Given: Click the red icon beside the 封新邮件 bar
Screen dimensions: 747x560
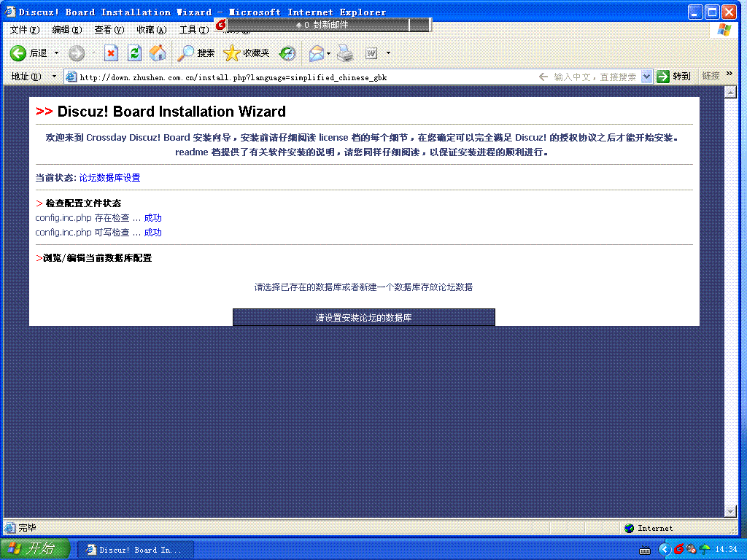Looking at the screenshot, I should pos(220,24).
